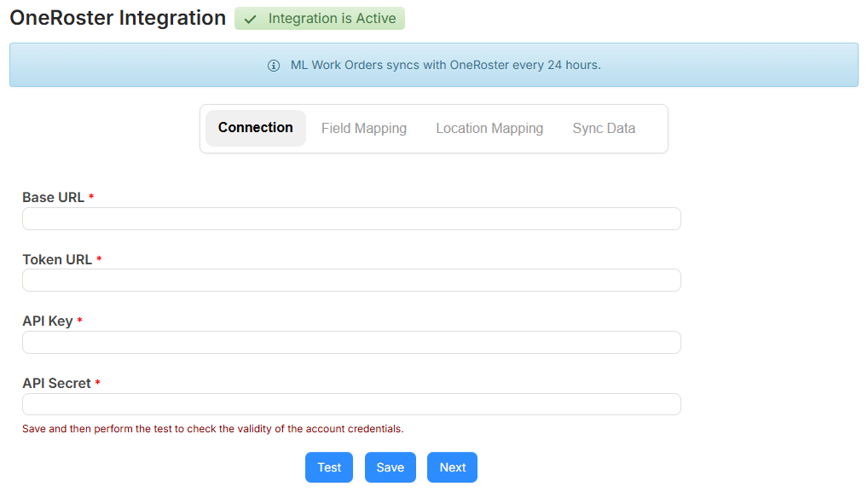Select the Connection tab
This screenshot has height=492, width=868.
click(255, 127)
